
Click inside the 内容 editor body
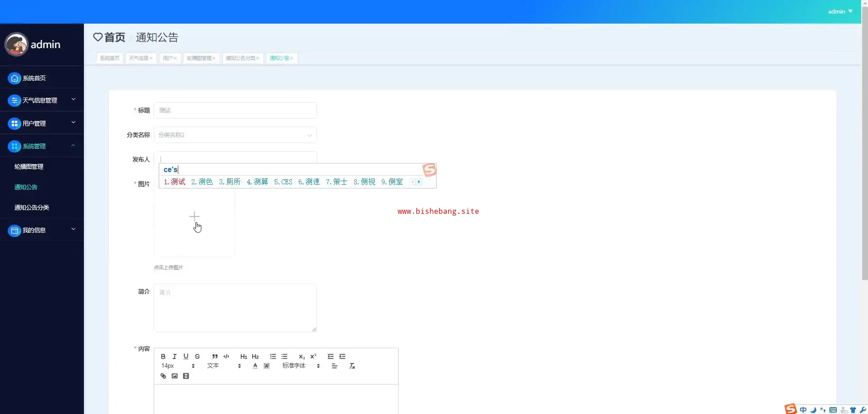[x=276, y=399]
